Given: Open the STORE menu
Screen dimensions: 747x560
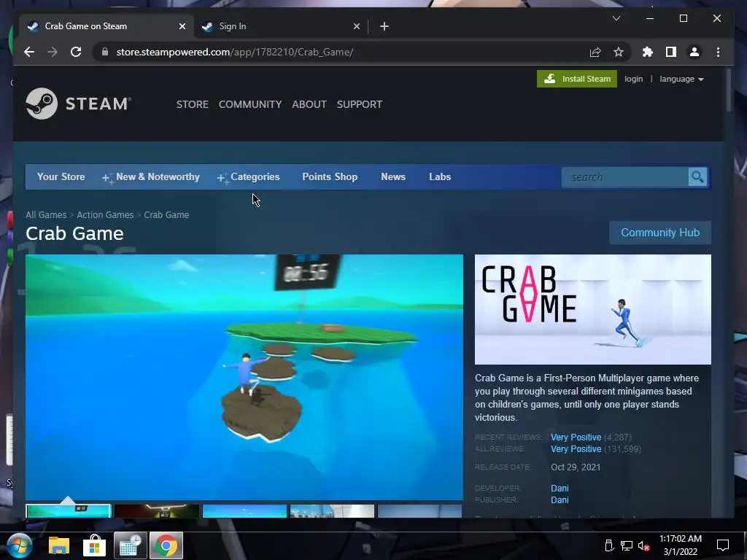Looking at the screenshot, I should (193, 104).
